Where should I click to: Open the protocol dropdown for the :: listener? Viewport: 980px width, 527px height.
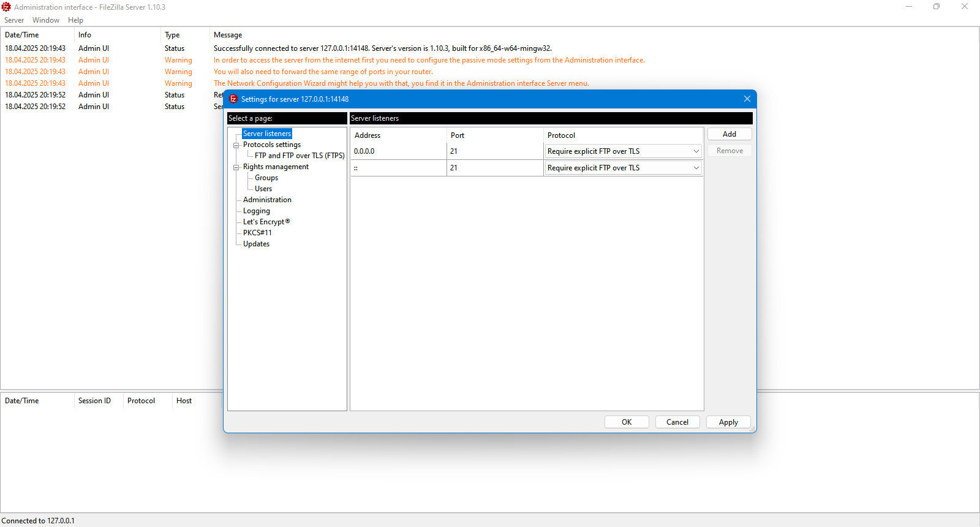click(623, 168)
